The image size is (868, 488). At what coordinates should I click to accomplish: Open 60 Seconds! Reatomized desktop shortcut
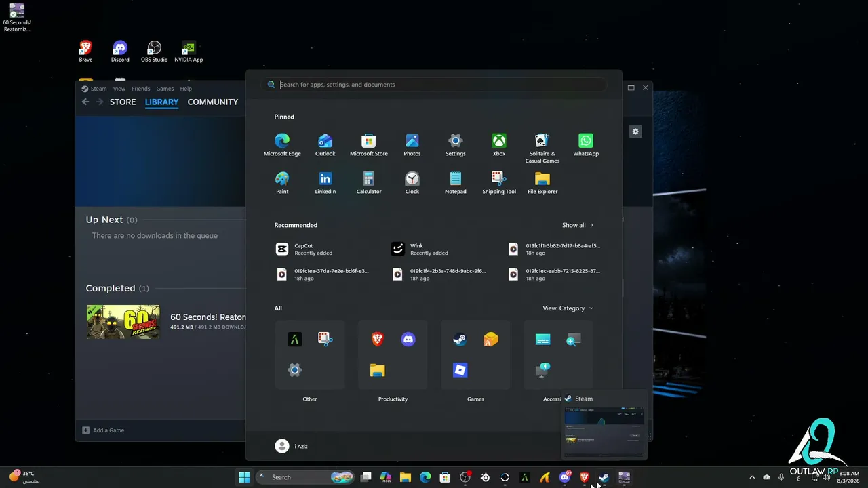point(17,18)
